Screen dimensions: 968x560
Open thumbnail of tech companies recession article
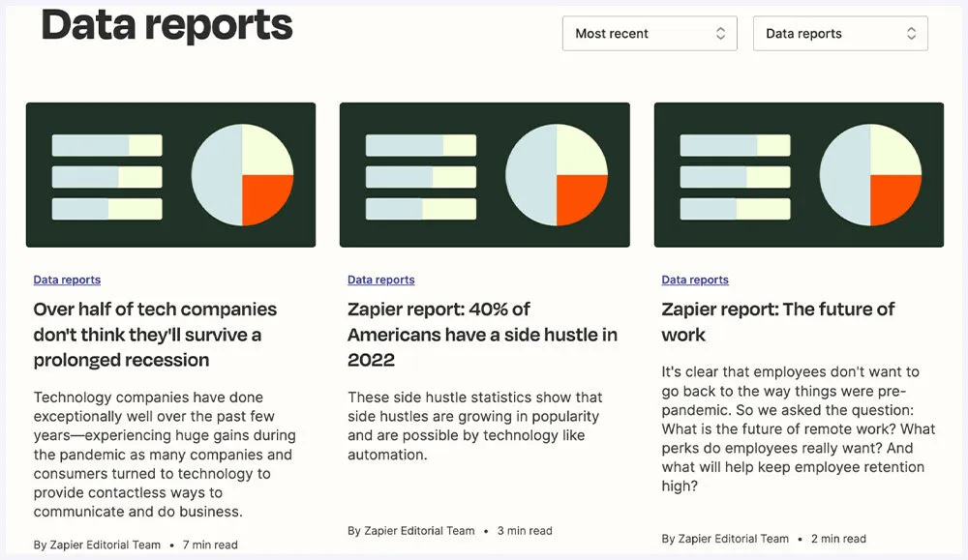pos(171,175)
